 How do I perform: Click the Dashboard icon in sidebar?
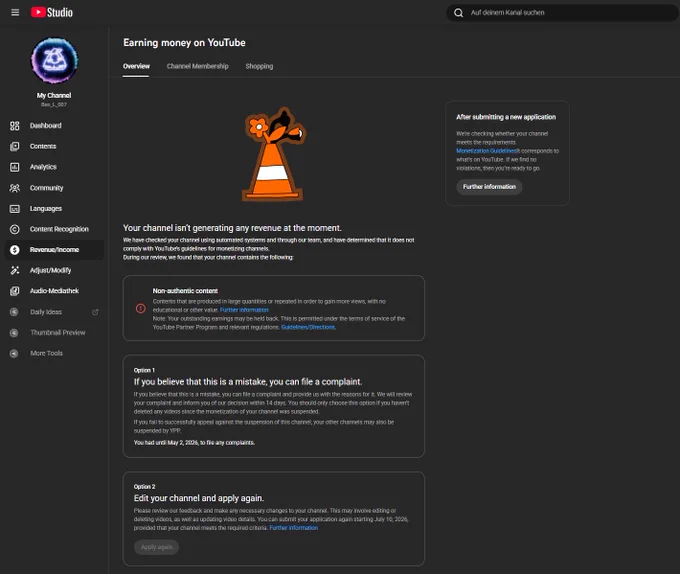pyautogui.click(x=15, y=126)
